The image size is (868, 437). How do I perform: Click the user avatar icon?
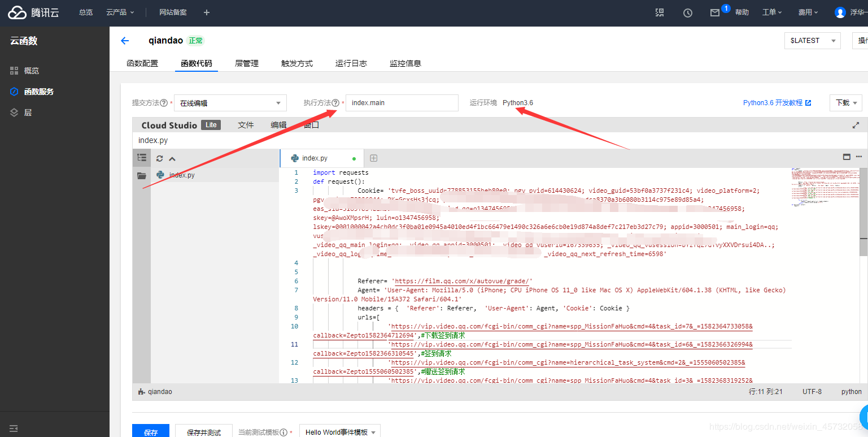click(840, 12)
